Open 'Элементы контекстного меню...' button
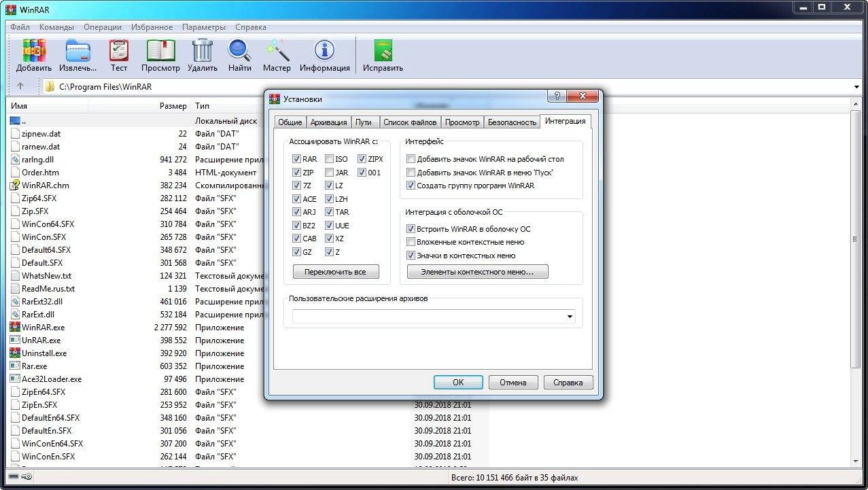This screenshot has width=868, height=490. [x=478, y=272]
